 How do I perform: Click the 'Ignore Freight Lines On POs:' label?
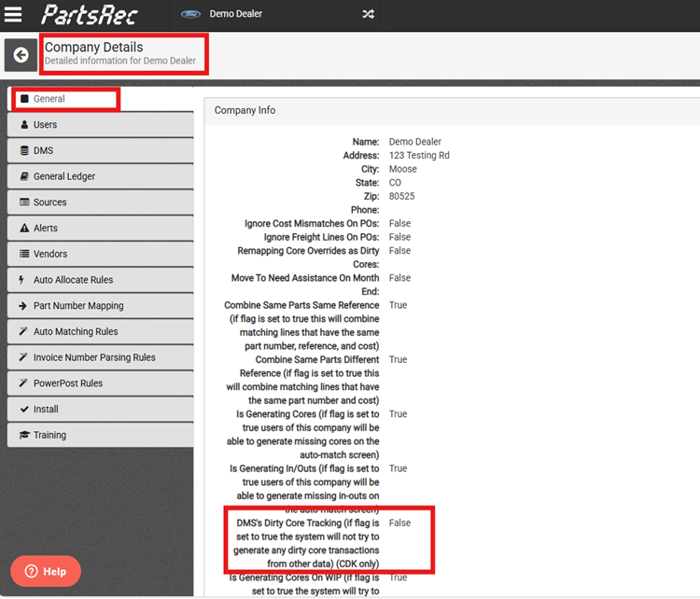tap(321, 237)
